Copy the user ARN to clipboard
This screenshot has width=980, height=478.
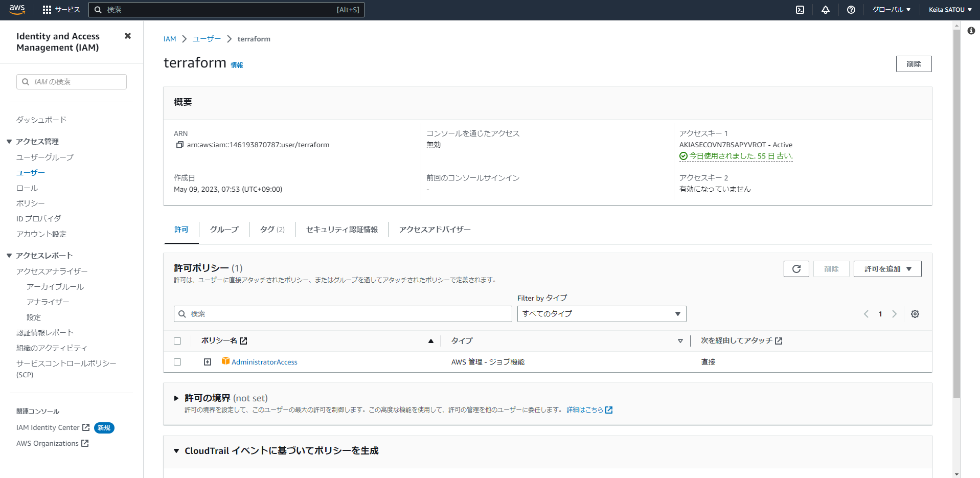point(179,145)
